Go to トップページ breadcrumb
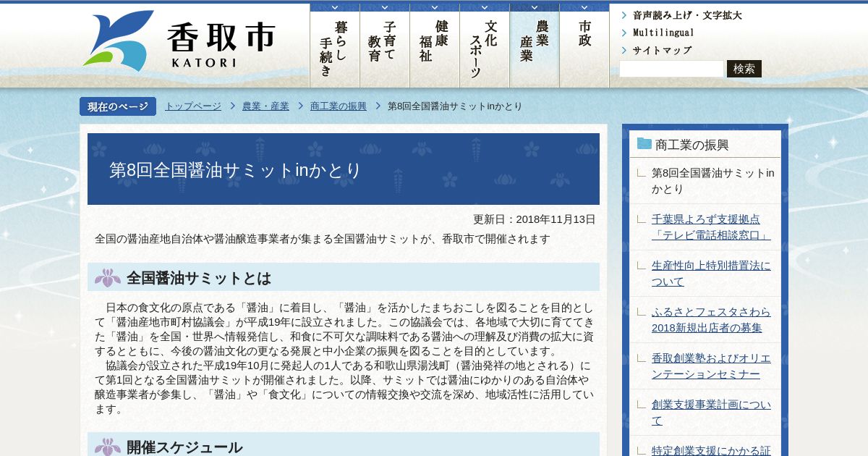Viewport: 868px width, 456px height. (193, 106)
